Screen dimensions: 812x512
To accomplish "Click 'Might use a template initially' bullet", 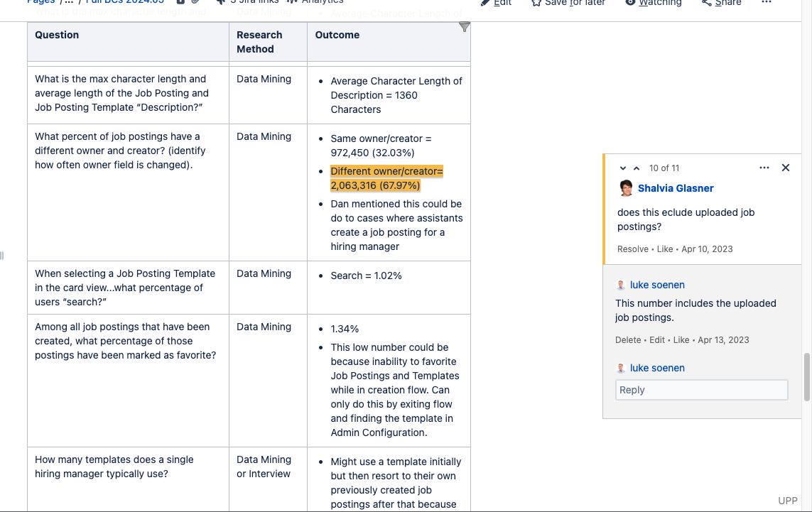I will [396, 483].
